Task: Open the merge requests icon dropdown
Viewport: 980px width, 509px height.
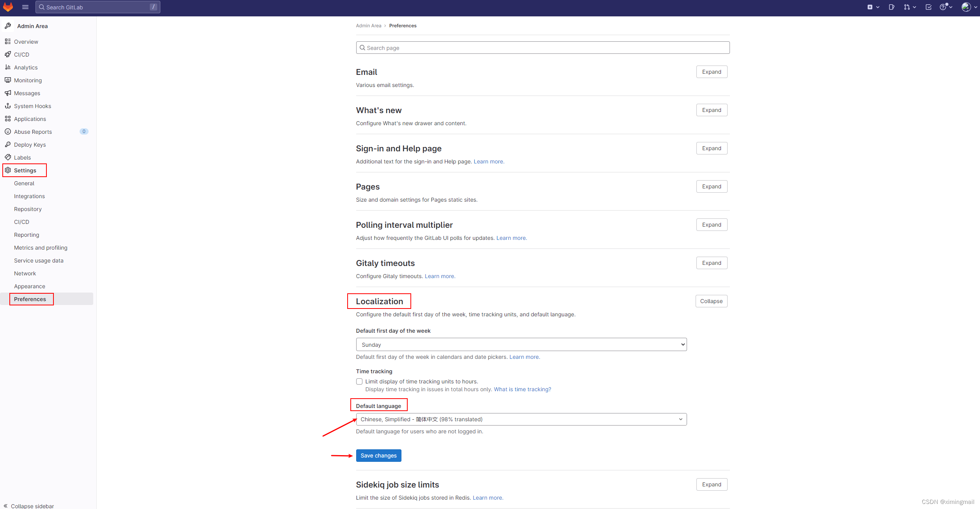Action: click(x=910, y=7)
